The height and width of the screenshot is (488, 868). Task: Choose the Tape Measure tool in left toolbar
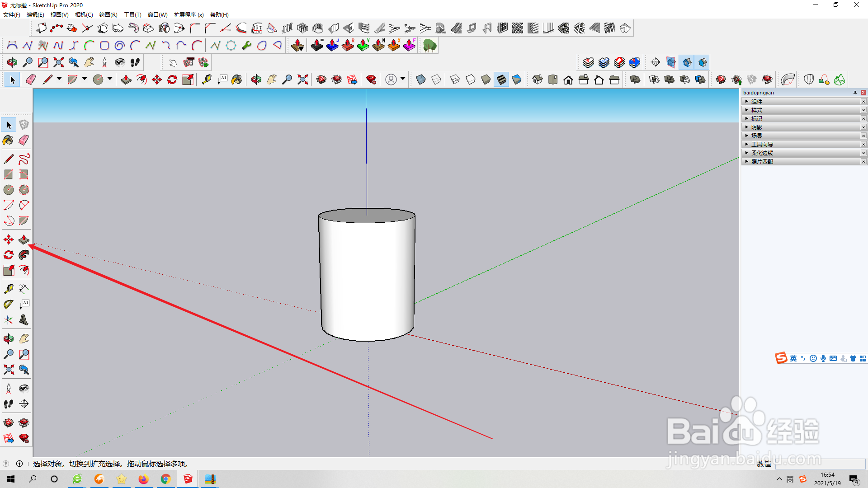tap(9, 289)
